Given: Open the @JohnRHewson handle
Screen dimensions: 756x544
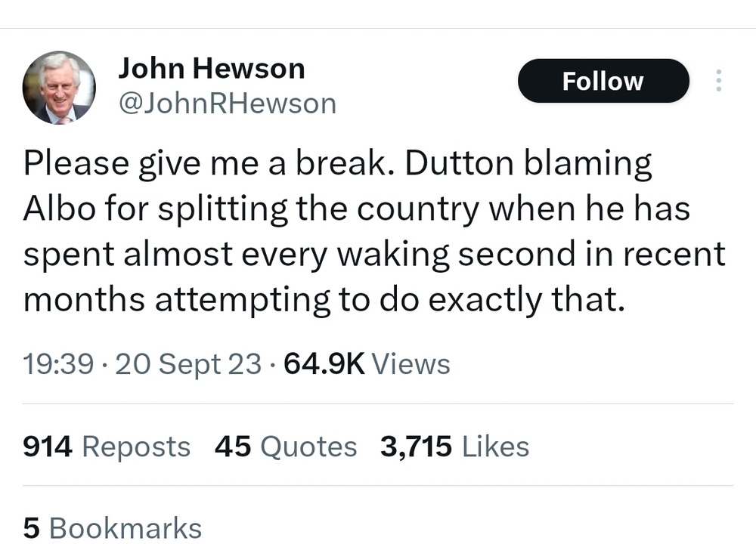Looking at the screenshot, I should coord(227,104).
